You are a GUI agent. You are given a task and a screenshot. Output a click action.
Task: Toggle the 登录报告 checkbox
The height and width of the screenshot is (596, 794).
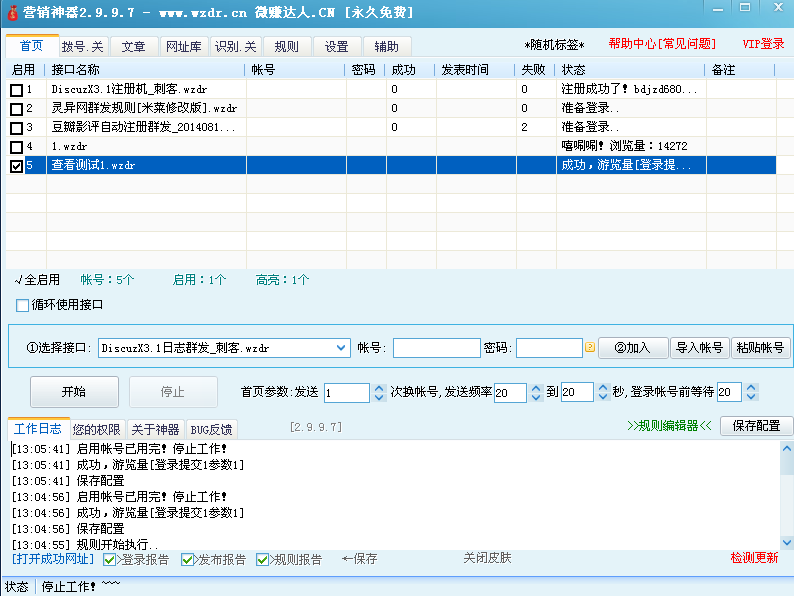tap(110, 559)
